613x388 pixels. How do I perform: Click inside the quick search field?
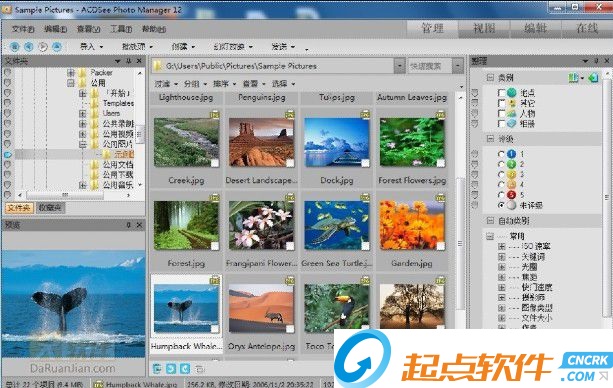pos(429,66)
